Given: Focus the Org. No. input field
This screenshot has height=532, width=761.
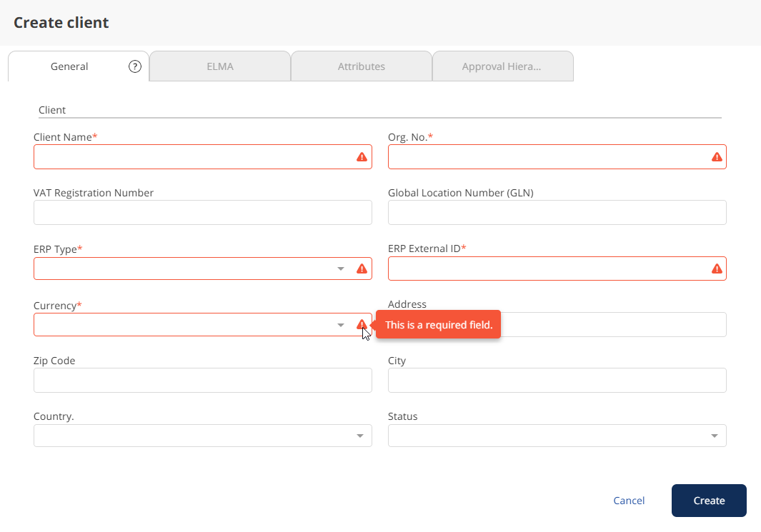Looking at the screenshot, I should [557, 156].
